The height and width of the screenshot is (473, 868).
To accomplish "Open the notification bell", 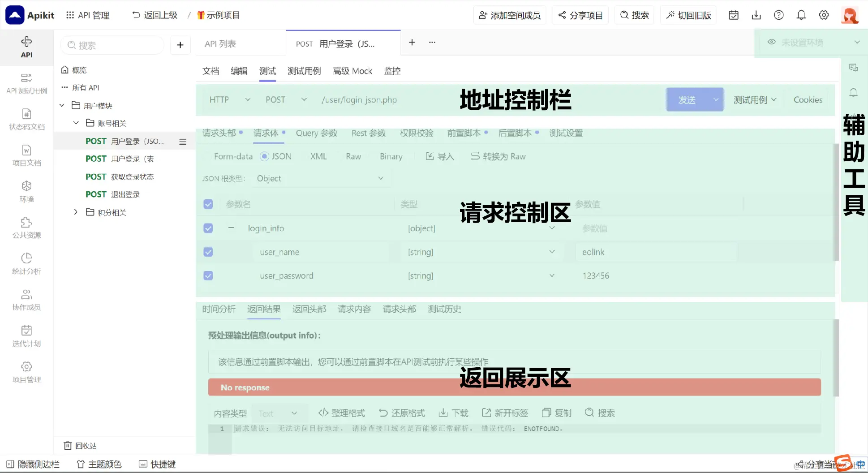I will tap(801, 15).
